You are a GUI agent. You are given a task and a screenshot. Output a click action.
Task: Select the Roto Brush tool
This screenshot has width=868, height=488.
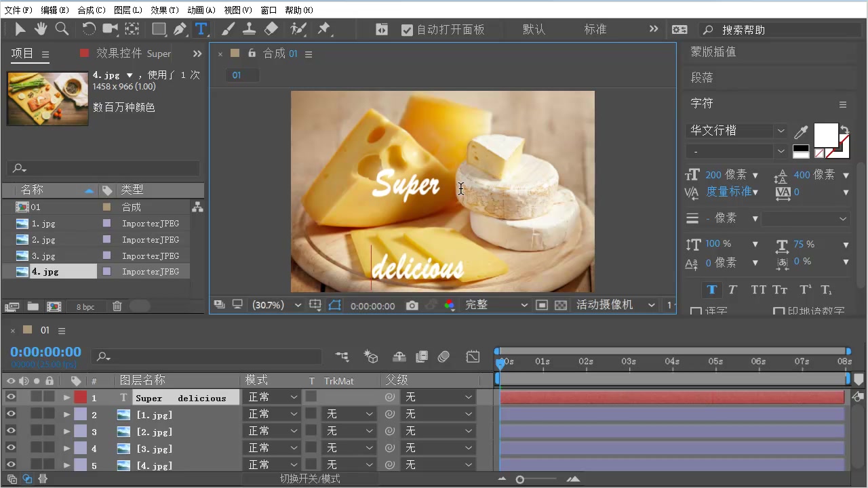point(298,29)
